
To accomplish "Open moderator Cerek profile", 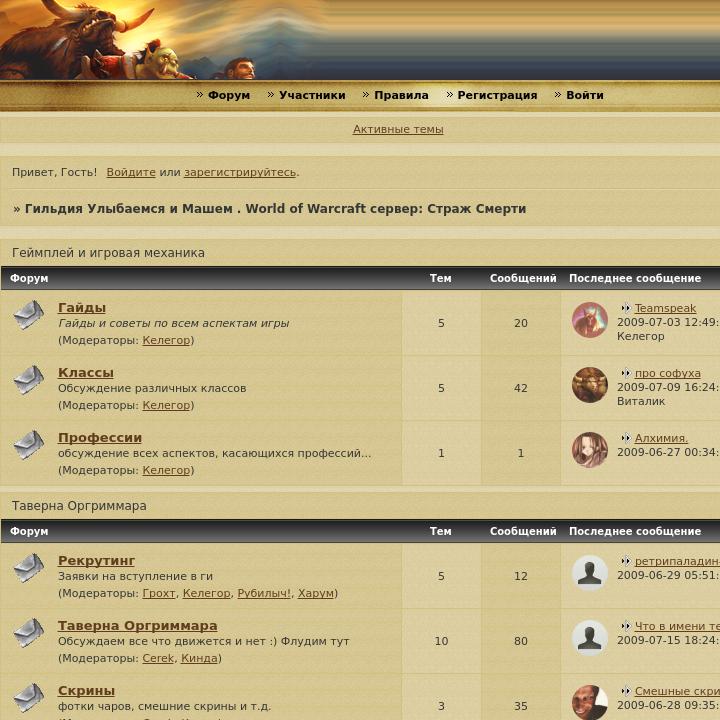I will click(158, 658).
